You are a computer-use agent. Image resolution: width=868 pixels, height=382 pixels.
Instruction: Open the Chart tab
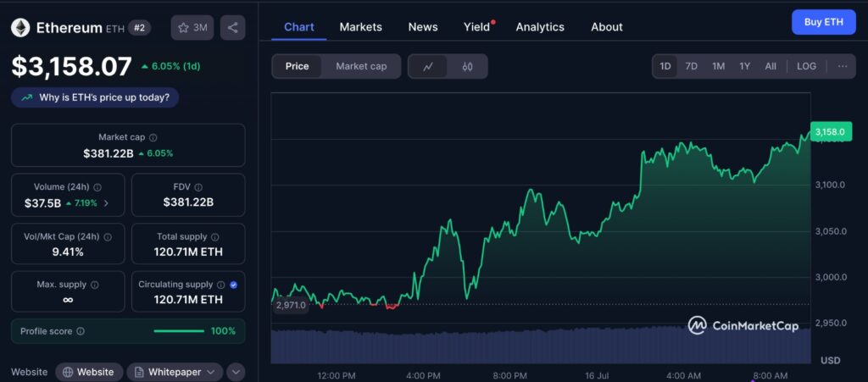(299, 27)
